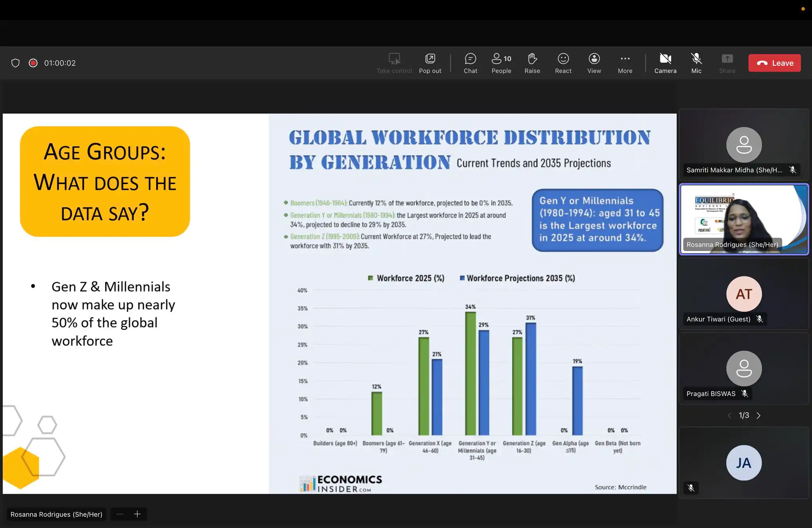The image size is (812, 528).
Task: Click the Share content icon
Action: tap(727, 63)
